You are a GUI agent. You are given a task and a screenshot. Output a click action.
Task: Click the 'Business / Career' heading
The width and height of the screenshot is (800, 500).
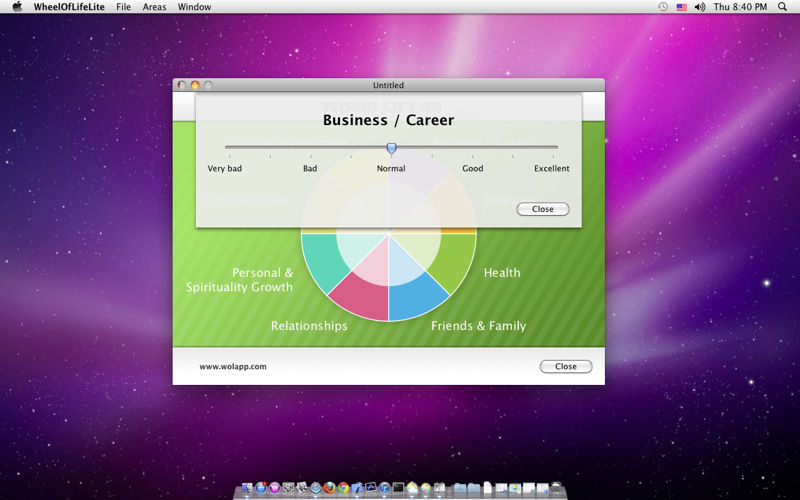388,120
